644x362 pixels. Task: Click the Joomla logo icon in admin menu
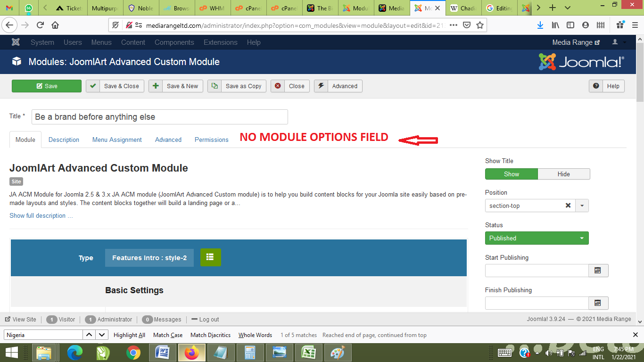16,42
